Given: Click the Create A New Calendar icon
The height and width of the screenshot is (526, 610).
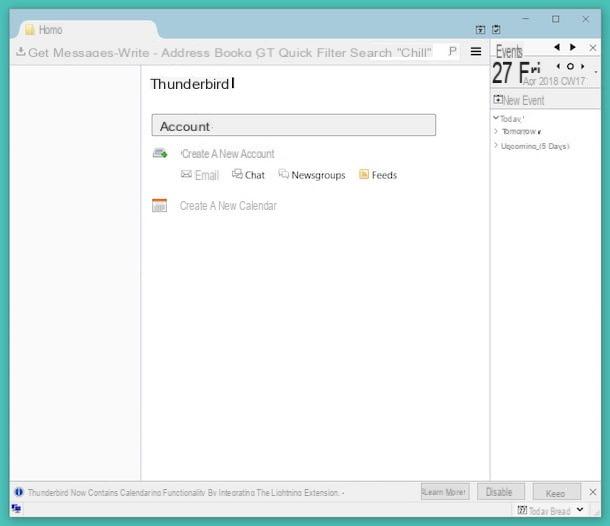Looking at the screenshot, I should 160,205.
